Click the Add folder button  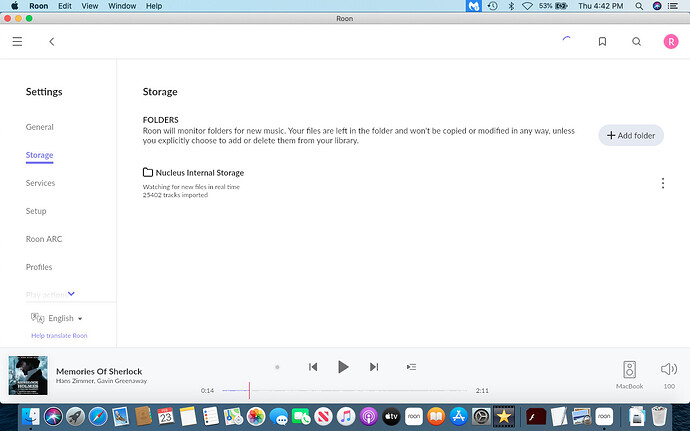(630, 135)
